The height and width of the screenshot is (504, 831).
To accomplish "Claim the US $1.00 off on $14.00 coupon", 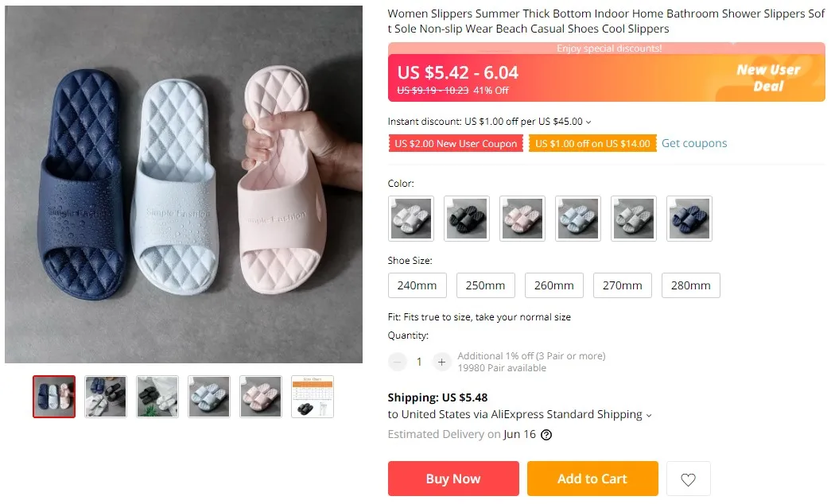I will click(592, 144).
